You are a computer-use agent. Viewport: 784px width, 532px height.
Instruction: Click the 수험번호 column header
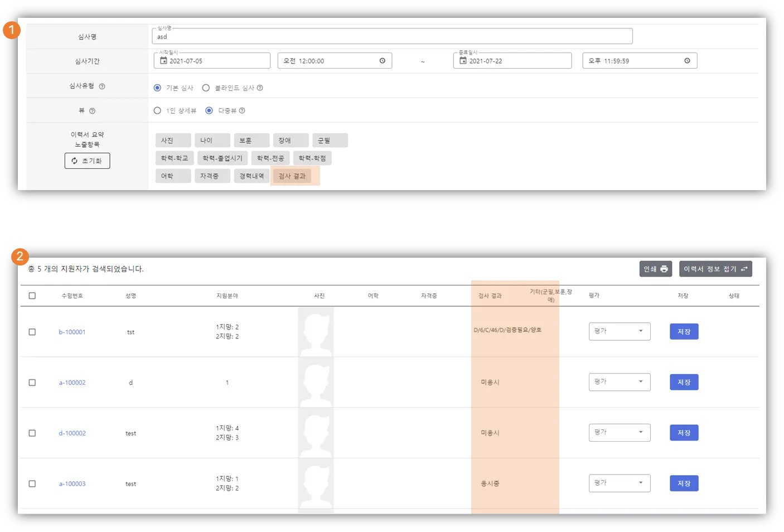tap(72, 296)
